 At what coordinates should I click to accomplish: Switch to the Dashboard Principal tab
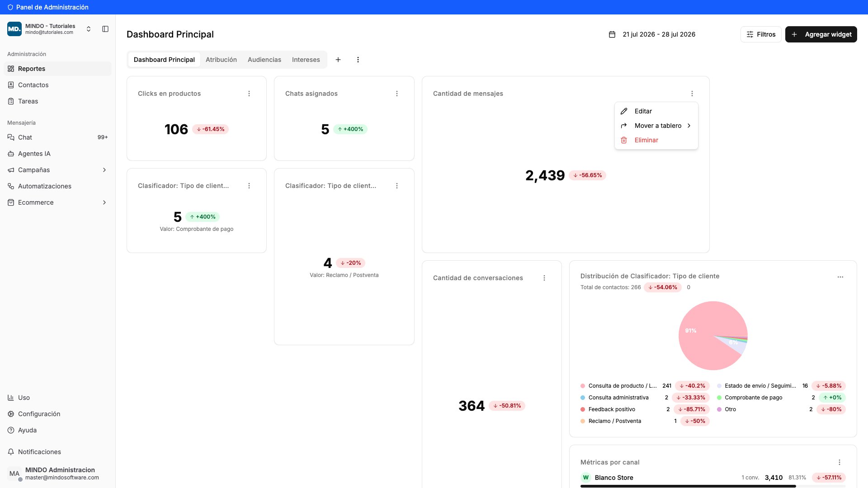[164, 60]
